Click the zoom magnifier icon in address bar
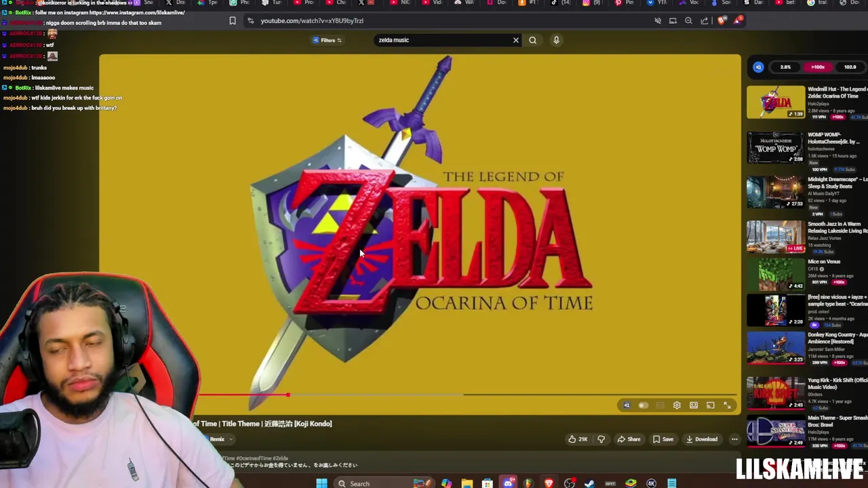This screenshot has width=868, height=488. pyautogui.click(x=688, y=21)
